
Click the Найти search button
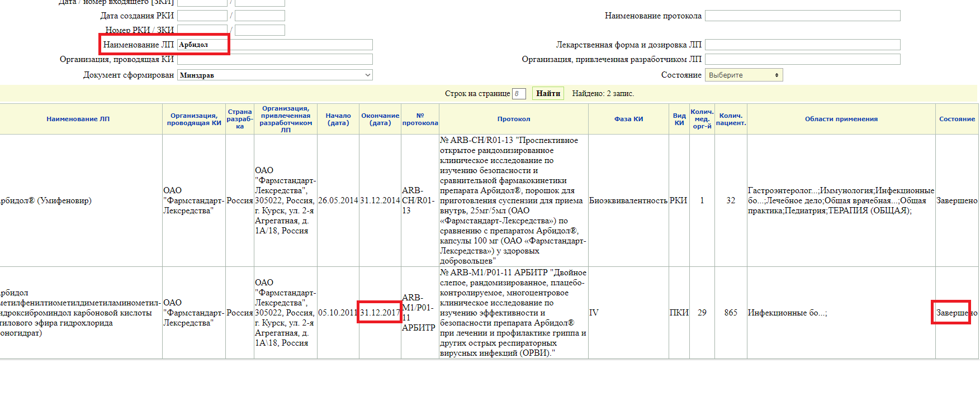tap(548, 93)
